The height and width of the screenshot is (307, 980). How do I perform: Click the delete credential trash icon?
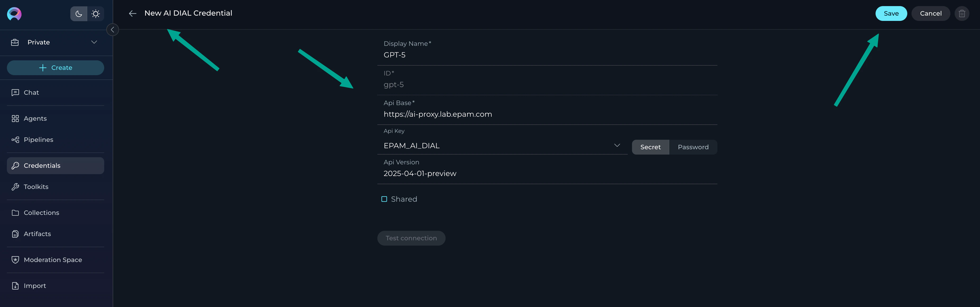[962, 13]
